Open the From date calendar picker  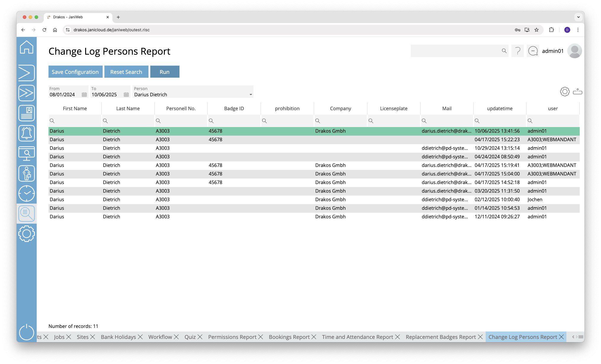point(84,95)
